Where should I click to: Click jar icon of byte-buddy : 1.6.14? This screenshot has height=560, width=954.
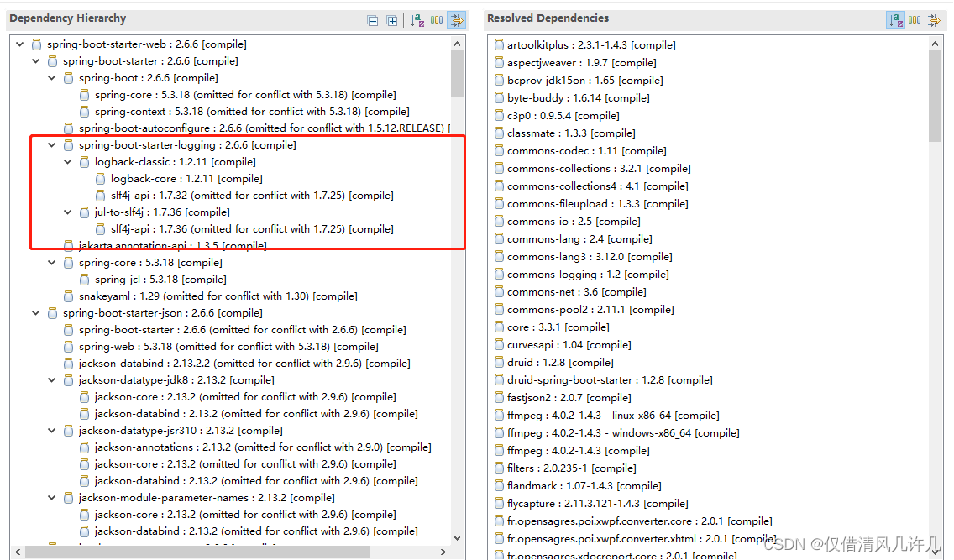tap(500, 98)
